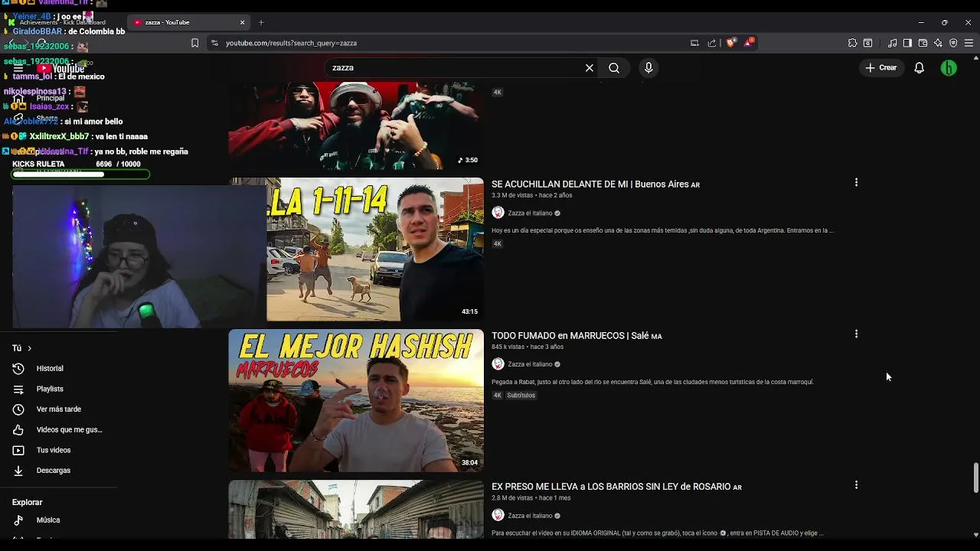Image resolution: width=980 pixels, height=551 pixels.
Task: Open Ver más tarde in sidebar
Action: [59, 409]
